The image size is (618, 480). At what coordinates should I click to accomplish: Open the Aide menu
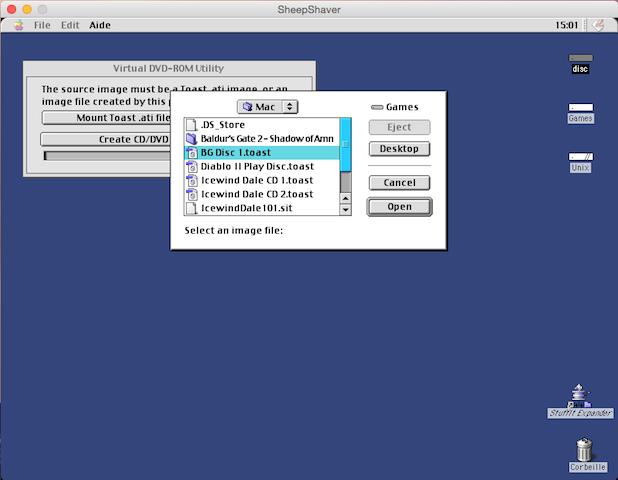100,25
